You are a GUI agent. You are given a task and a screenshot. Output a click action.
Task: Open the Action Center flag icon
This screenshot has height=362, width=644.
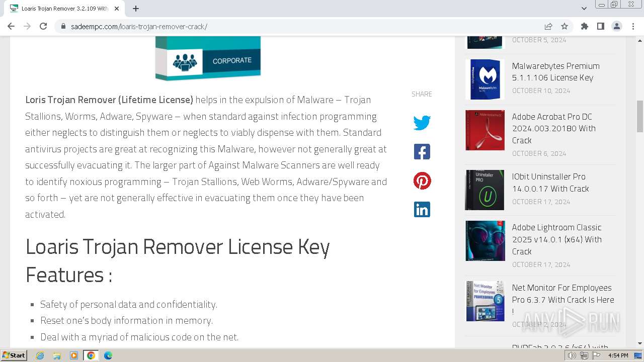596,355
